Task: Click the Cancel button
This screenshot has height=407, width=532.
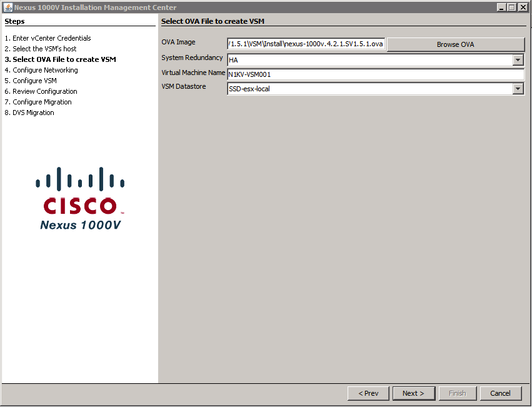Action: (501, 393)
